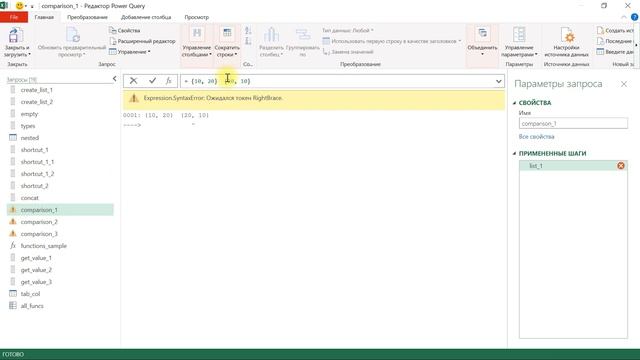Collapse the ribbon with the caret

tap(624, 17)
